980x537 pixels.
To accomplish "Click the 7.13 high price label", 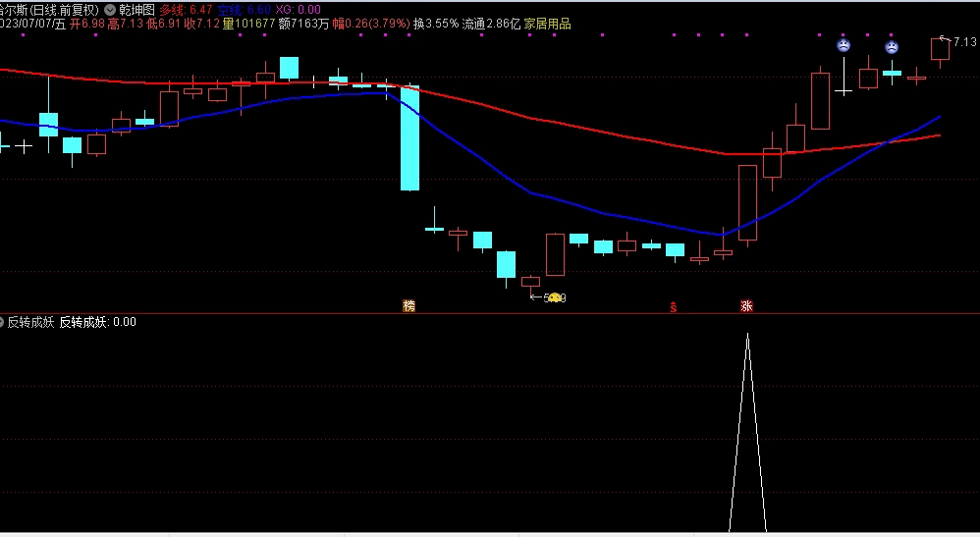I will tap(965, 42).
